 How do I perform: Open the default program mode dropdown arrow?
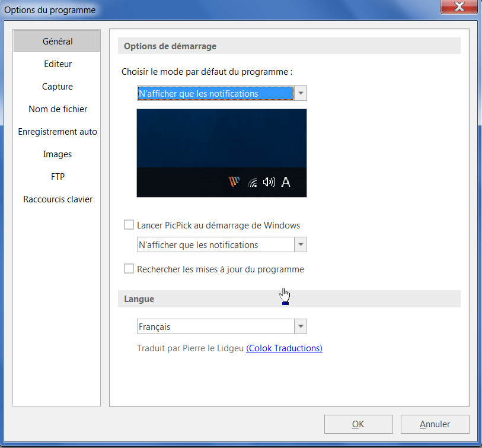pyautogui.click(x=301, y=93)
